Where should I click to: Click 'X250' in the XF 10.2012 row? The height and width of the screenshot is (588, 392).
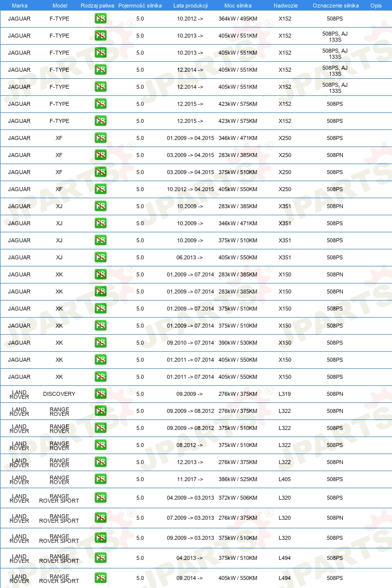point(285,189)
